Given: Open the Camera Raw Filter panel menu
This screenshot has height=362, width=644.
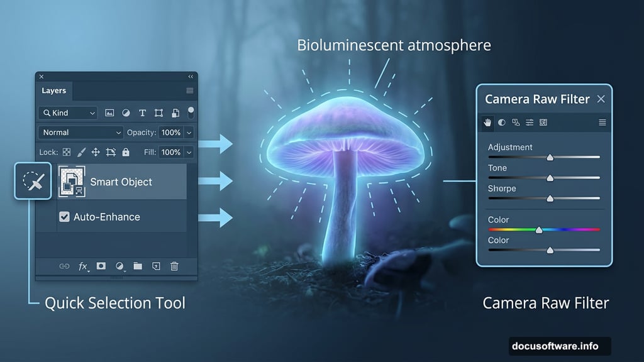Looking at the screenshot, I should tap(602, 123).
